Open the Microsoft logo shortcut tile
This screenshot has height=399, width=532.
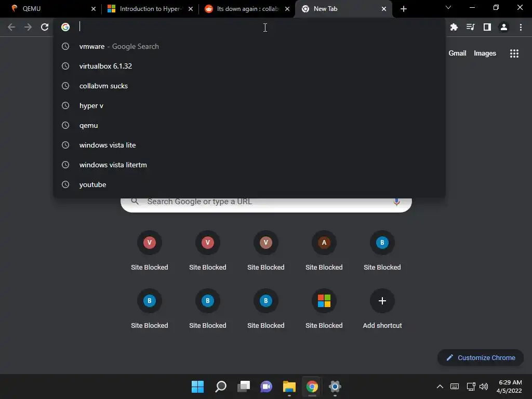[x=324, y=308]
